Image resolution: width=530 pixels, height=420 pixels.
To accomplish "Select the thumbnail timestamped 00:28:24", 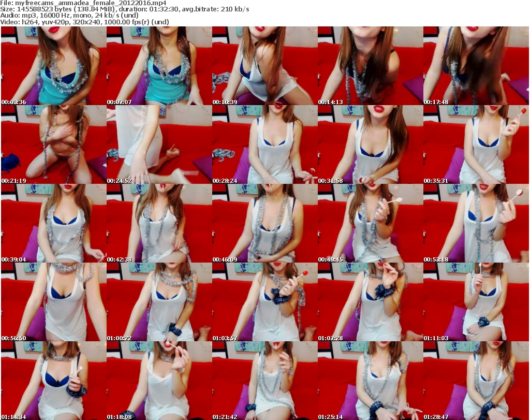I will 264,144.
